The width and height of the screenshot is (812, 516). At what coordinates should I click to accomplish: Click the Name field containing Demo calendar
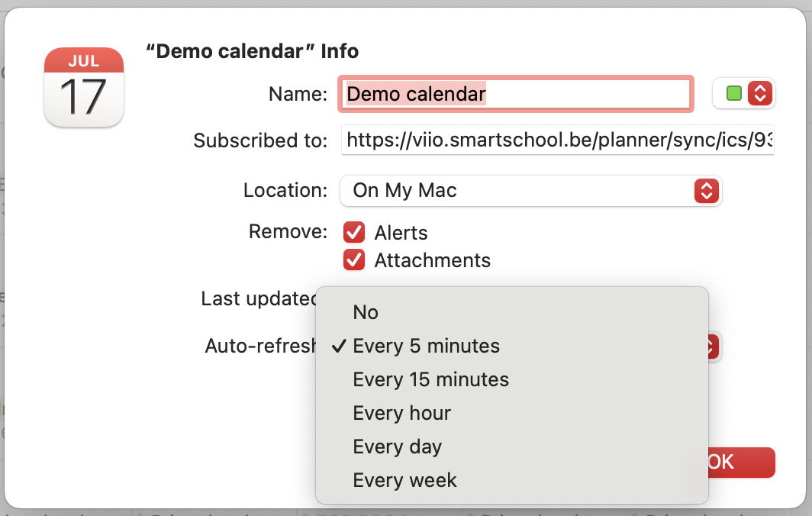tap(516, 94)
